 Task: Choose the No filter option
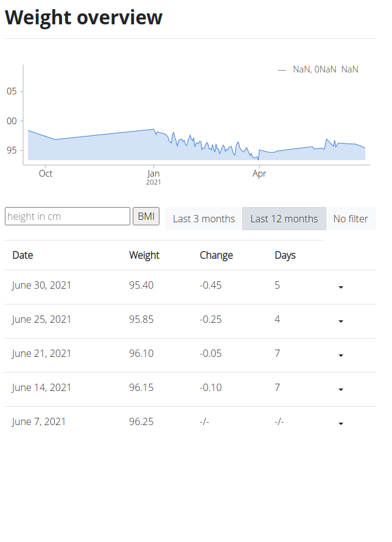351,219
